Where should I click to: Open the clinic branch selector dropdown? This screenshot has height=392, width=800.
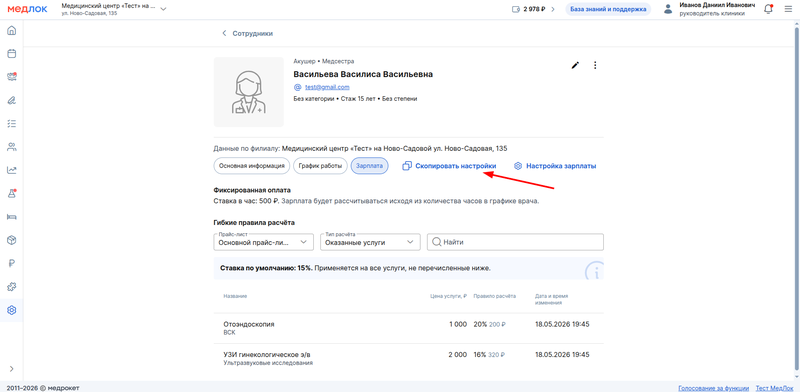[x=113, y=9]
